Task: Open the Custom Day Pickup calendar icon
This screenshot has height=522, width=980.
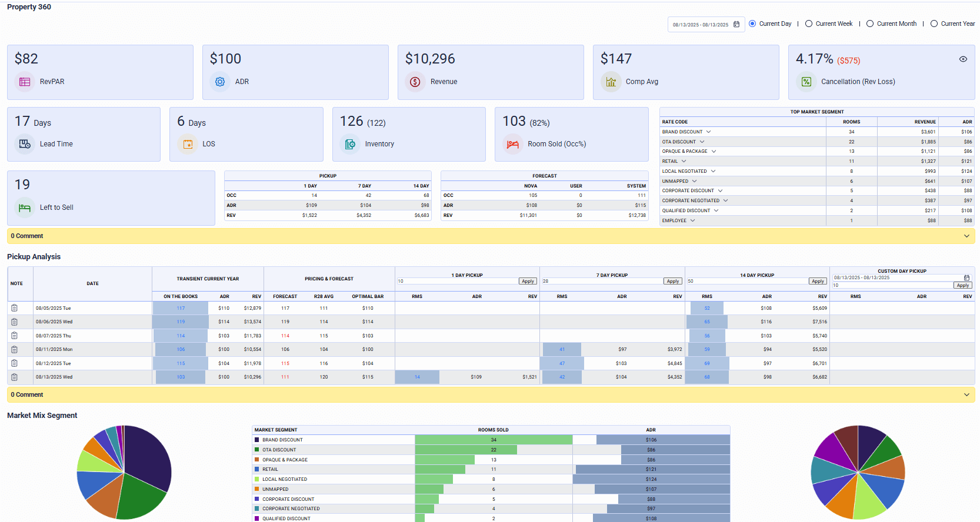Action: coord(966,277)
